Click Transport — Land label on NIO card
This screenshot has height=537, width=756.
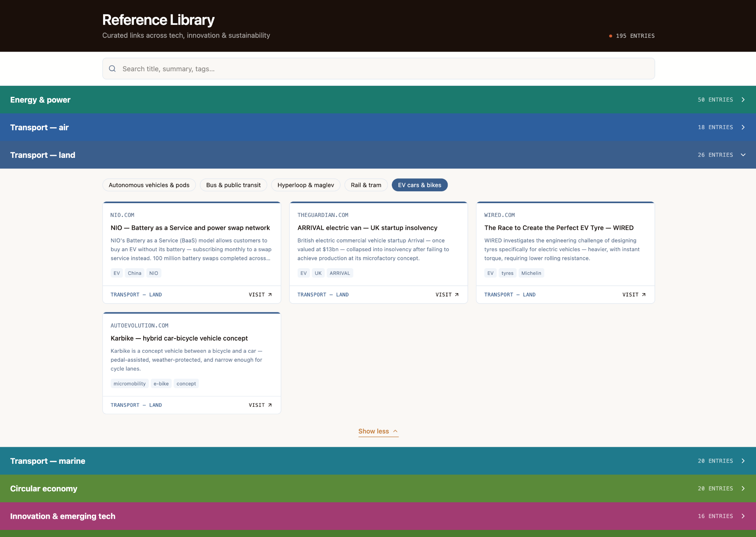pos(136,294)
